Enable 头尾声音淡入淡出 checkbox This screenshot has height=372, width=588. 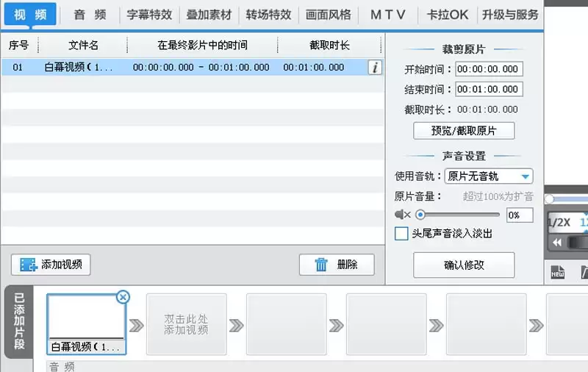pyautogui.click(x=401, y=234)
